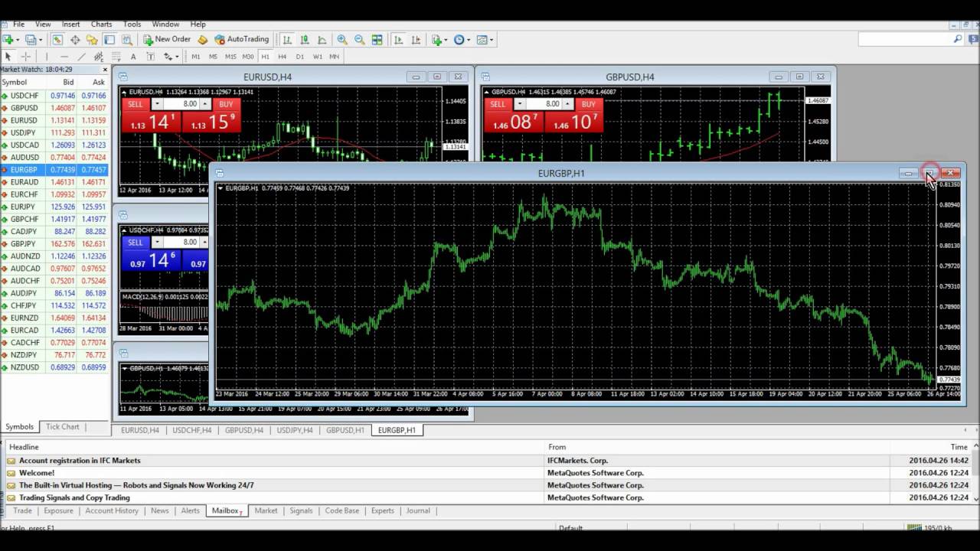
Task: Select the Horizontal Line drawing tool
Action: [x=64, y=57]
